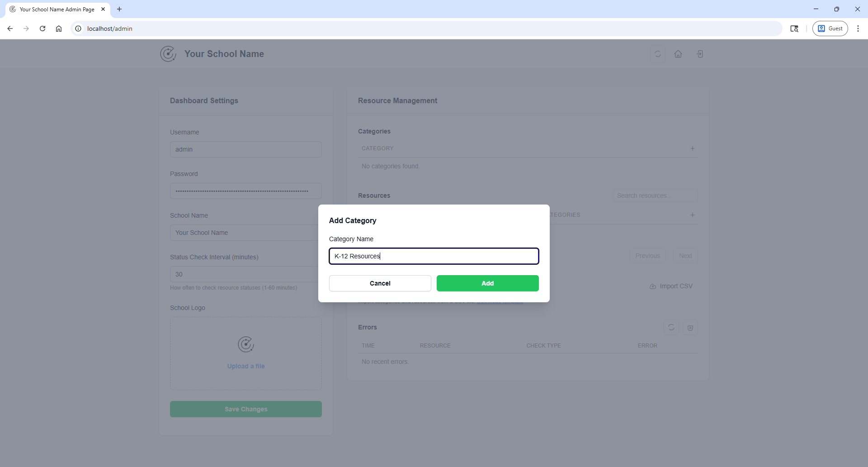Click the Import CSV button
This screenshot has height=467, width=868.
(671, 286)
